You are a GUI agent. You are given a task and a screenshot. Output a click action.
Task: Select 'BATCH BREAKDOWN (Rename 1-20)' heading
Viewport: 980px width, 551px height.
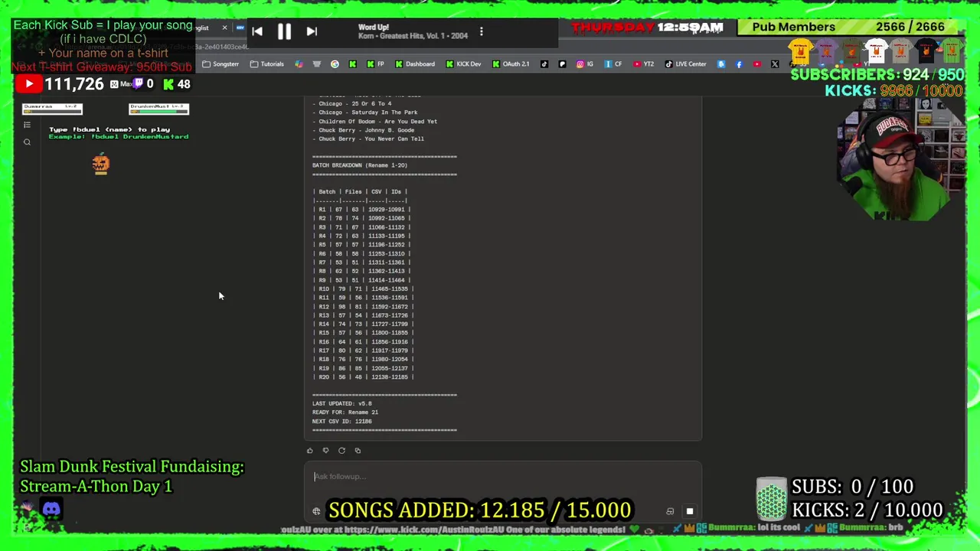point(360,165)
